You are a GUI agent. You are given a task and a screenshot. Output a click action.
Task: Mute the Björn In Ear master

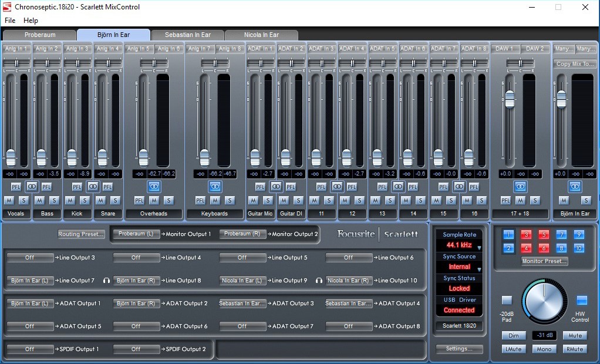[x=564, y=200]
